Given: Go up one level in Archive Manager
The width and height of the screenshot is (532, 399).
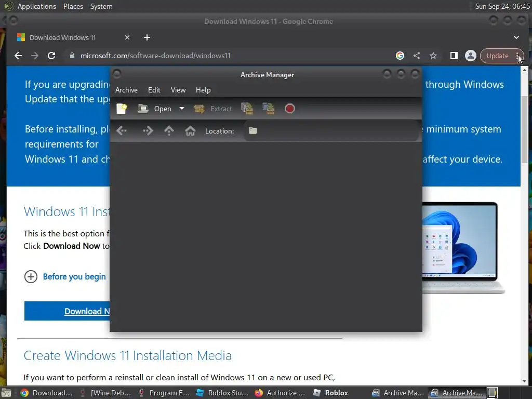Looking at the screenshot, I should pyautogui.click(x=169, y=130).
